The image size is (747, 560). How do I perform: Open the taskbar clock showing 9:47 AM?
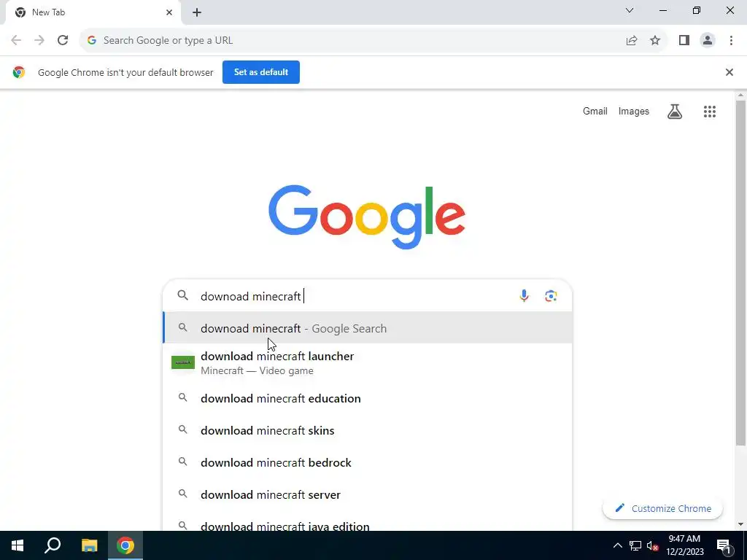[684, 545]
